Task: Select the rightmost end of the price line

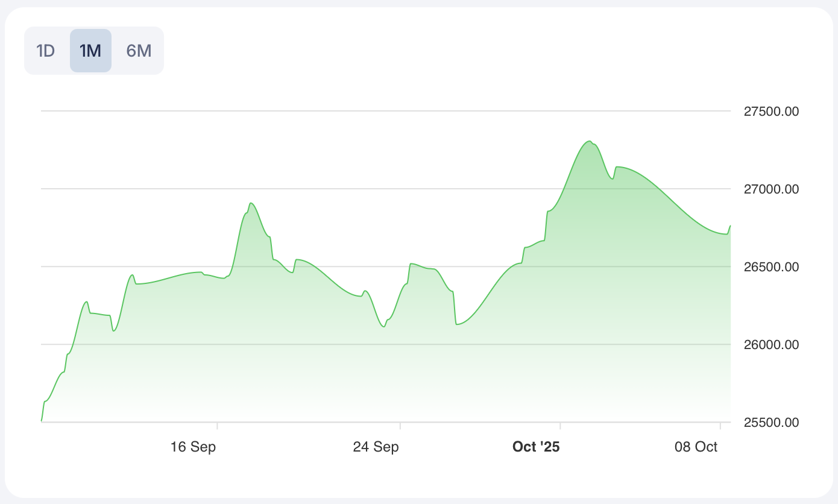Action: pyautogui.click(x=730, y=226)
